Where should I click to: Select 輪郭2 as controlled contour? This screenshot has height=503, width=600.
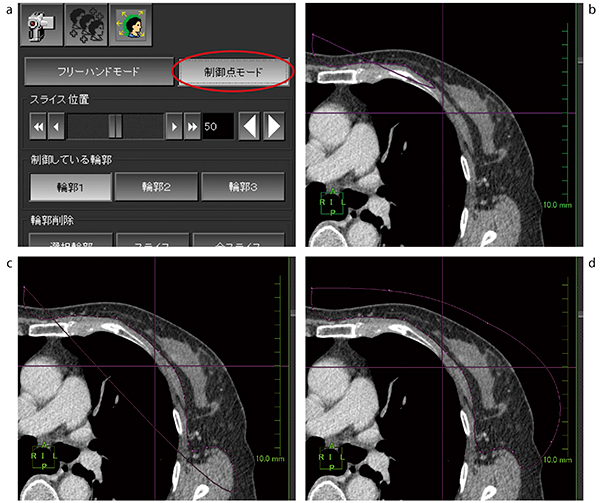pos(155,186)
